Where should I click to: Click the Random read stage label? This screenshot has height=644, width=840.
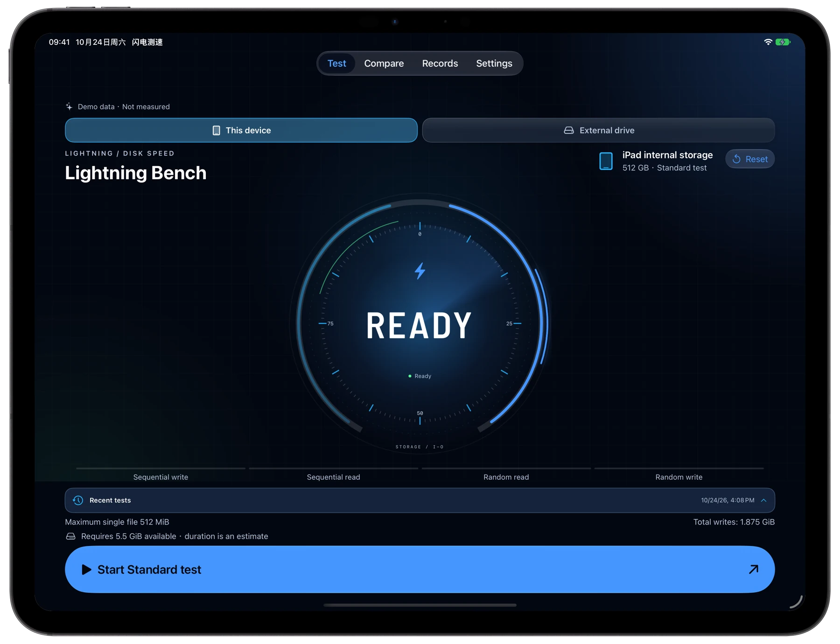click(x=506, y=477)
